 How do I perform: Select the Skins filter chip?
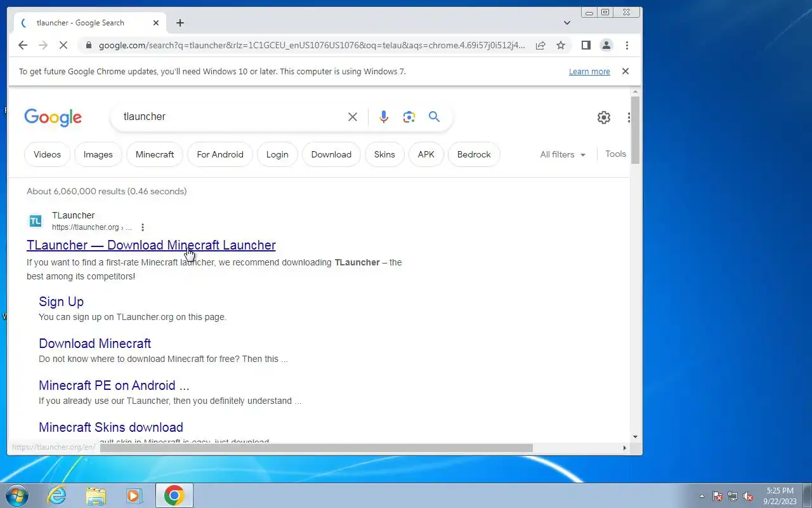[x=384, y=154]
